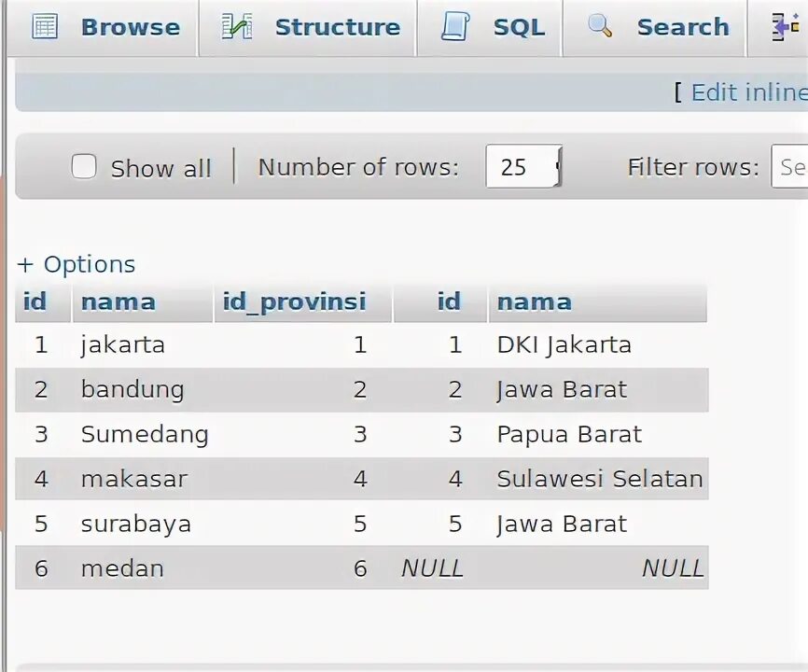
Task: Sort by the first id column header
Action: tap(35, 301)
